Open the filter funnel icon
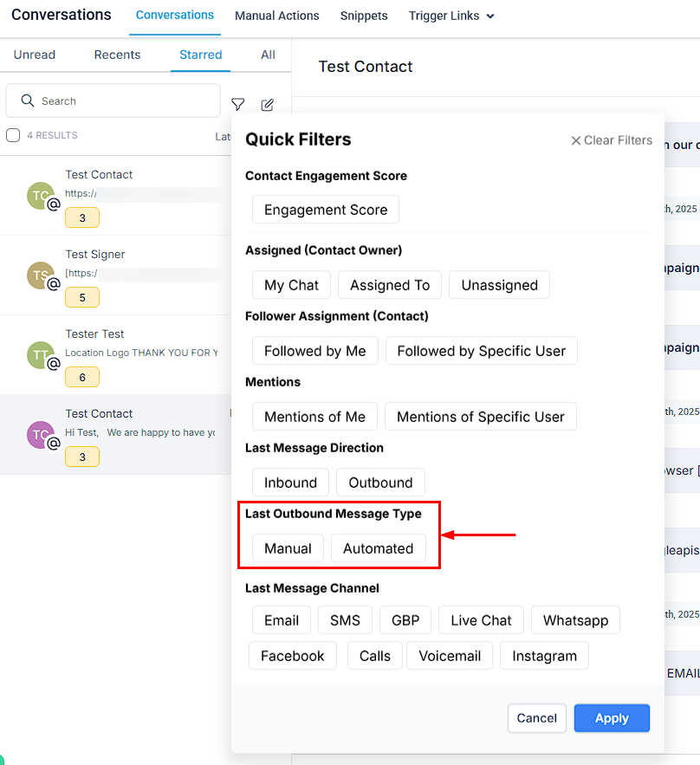 (237, 105)
